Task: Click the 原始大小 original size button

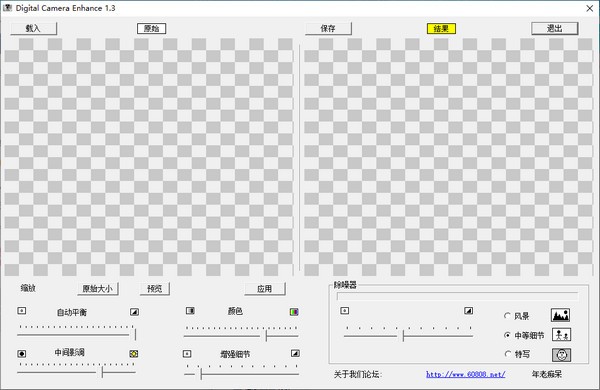Action: [98, 289]
